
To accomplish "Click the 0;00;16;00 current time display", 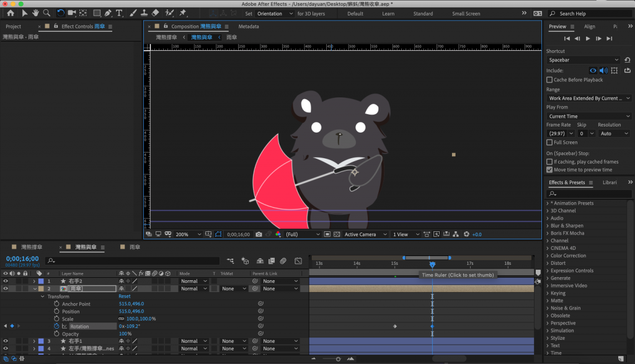I will pos(22,259).
